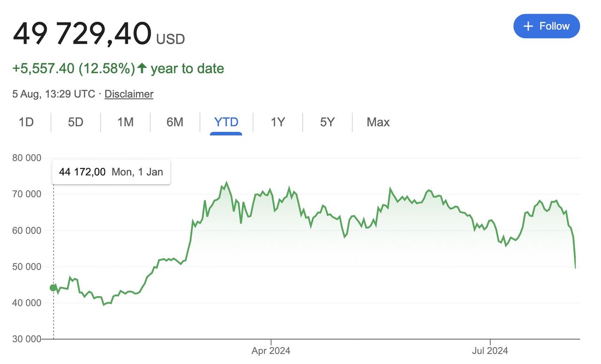Click the Apr 2024 axis label
601x364 pixels.
coord(271,351)
